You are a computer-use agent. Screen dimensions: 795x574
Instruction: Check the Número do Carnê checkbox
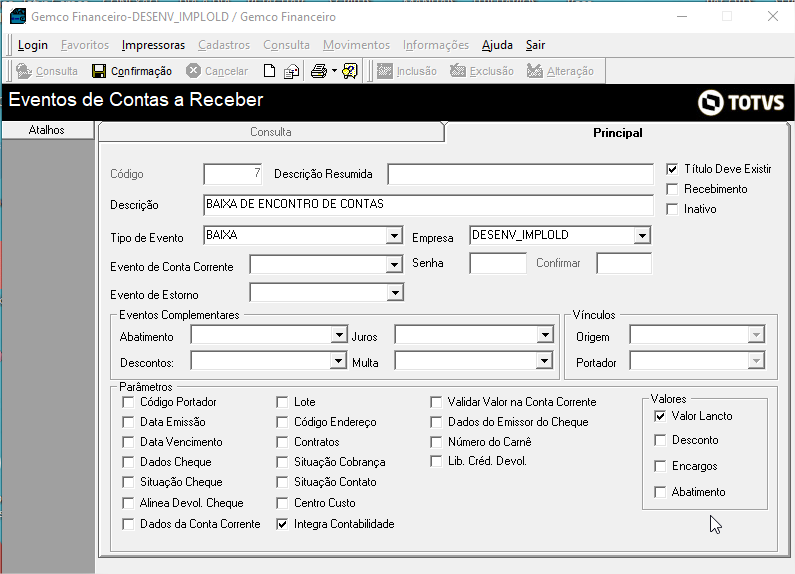[436, 442]
